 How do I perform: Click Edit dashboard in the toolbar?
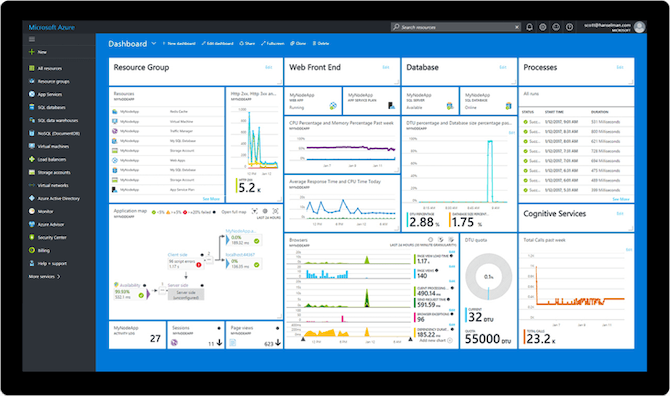(217, 44)
